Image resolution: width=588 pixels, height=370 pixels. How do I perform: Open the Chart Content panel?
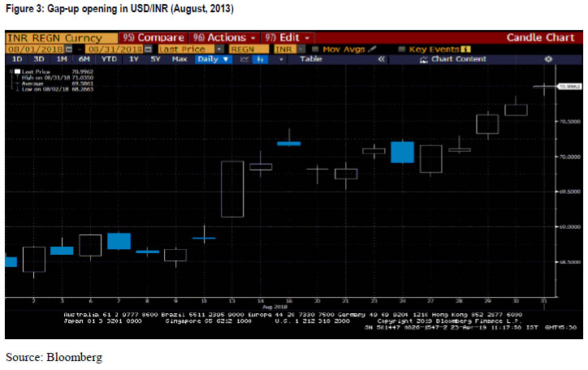(x=460, y=59)
